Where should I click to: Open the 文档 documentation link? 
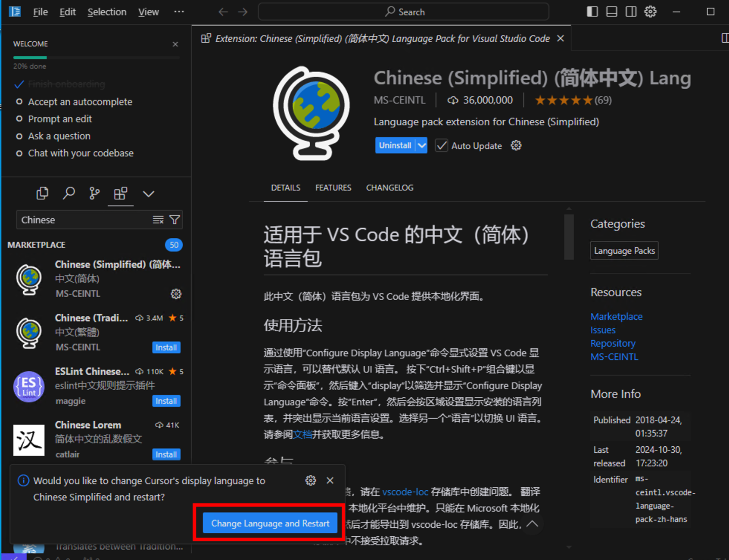coord(302,435)
